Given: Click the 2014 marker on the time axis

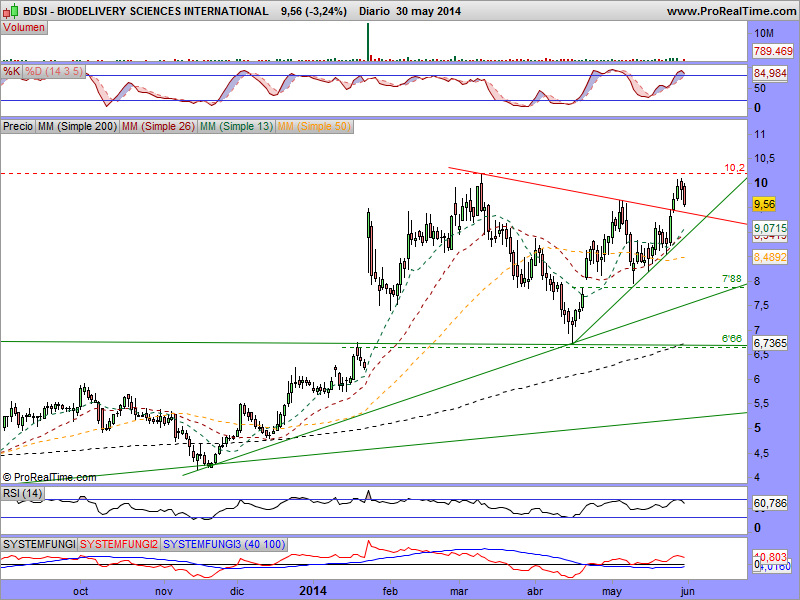Looking at the screenshot, I should pyautogui.click(x=314, y=590).
